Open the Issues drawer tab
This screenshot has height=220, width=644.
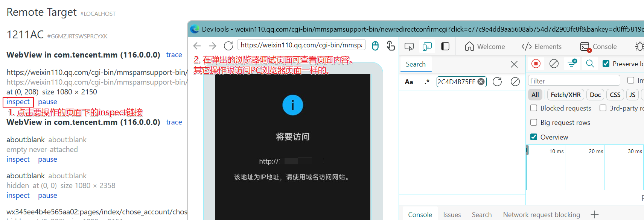point(452,214)
